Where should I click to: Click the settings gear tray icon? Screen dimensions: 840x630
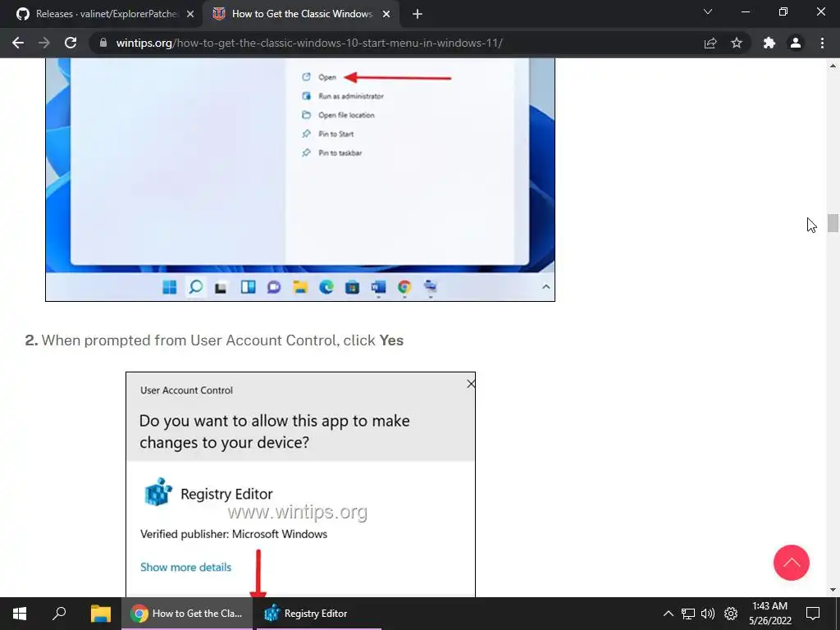[x=731, y=614]
